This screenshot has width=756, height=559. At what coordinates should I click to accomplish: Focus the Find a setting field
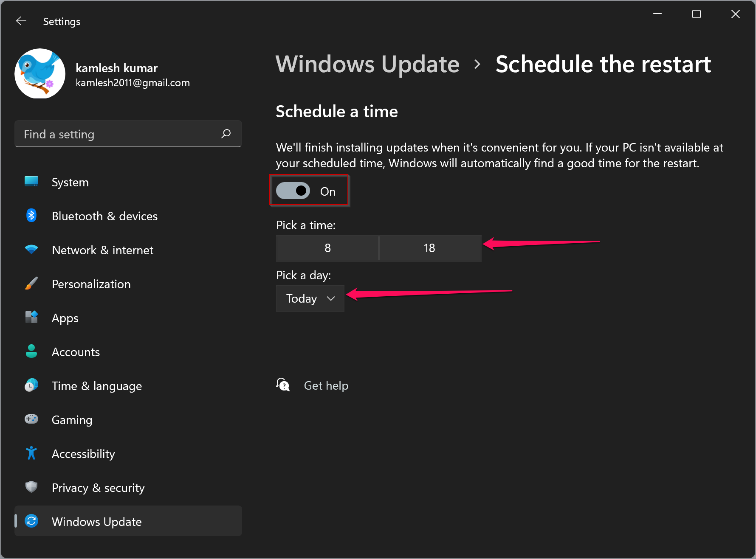point(128,134)
